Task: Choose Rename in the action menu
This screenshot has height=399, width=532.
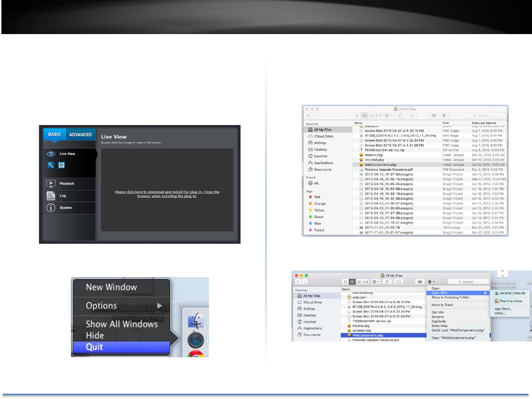Action: [x=458, y=317]
